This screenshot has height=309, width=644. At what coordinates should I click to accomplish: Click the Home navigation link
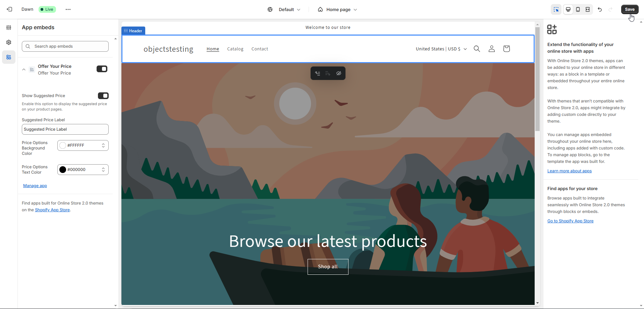213,49
